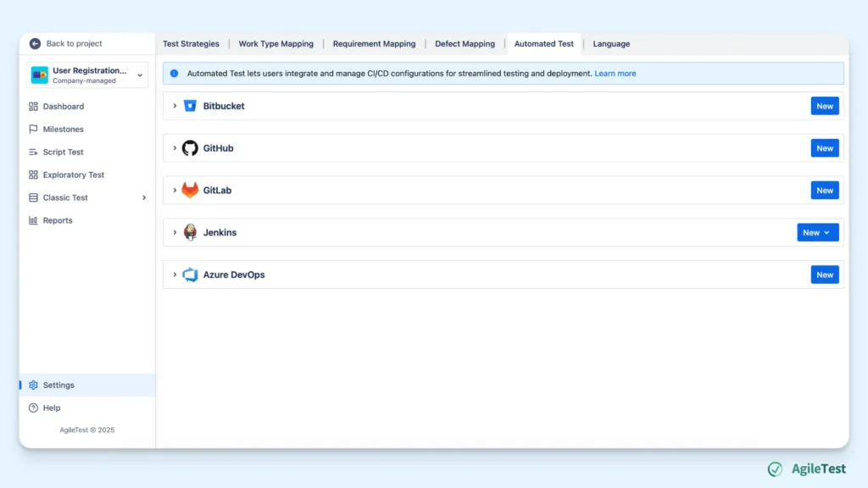Click New button for Azure DevOps
The image size is (868, 488).
click(825, 274)
